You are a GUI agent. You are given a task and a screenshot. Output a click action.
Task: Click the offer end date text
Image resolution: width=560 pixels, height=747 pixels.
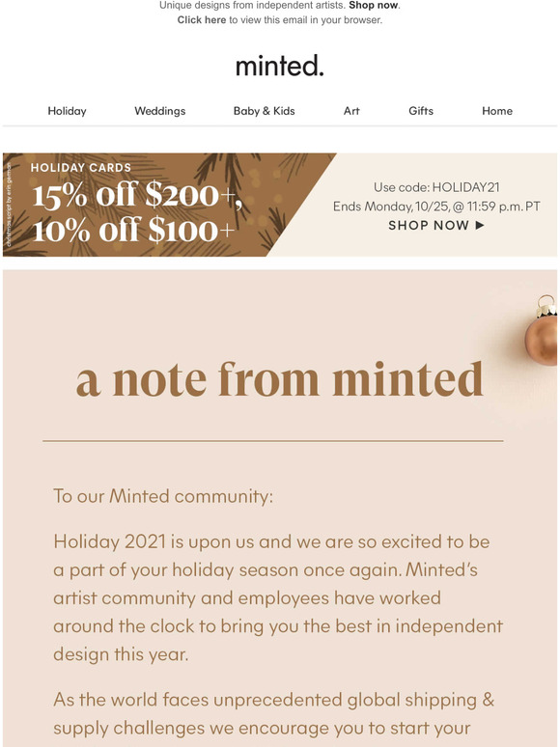tap(436, 207)
